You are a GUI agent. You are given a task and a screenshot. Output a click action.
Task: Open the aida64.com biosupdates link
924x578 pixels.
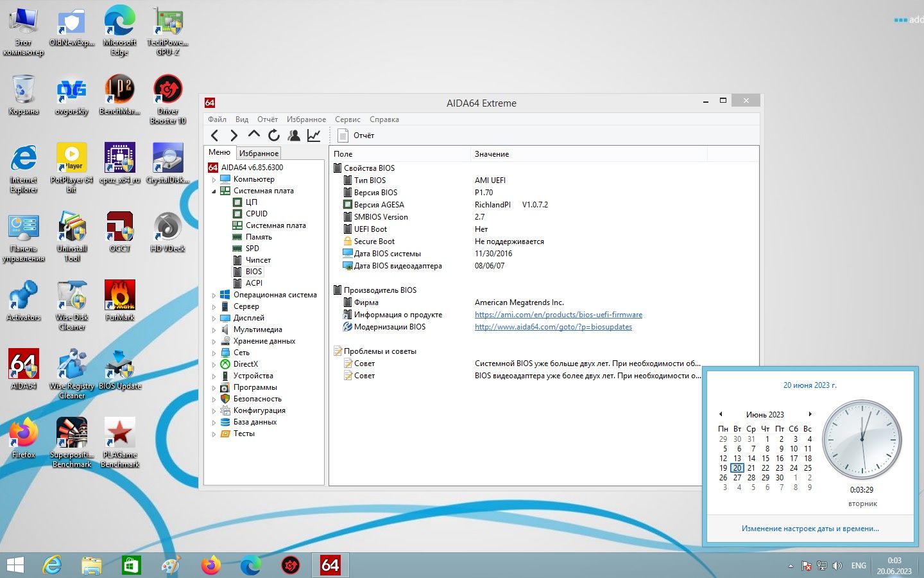(553, 327)
